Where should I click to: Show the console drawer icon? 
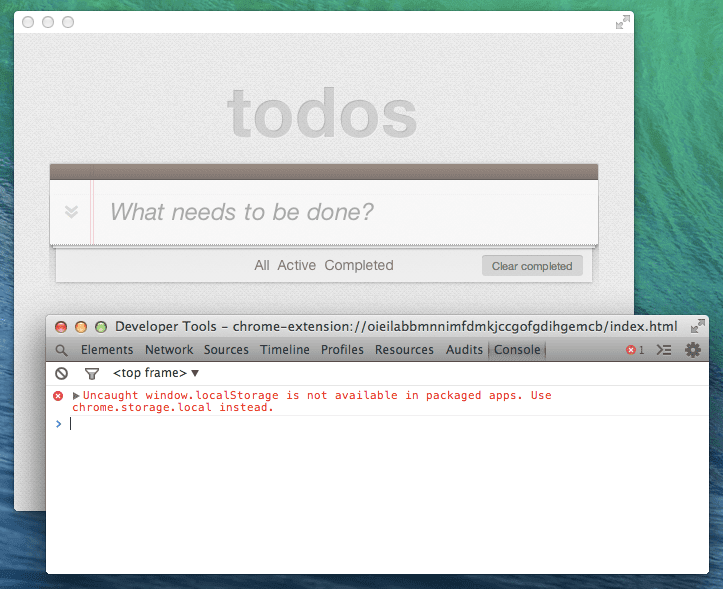click(x=663, y=350)
